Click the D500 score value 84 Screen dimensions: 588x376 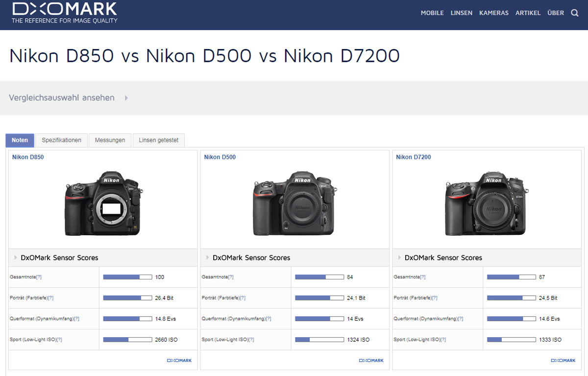pyautogui.click(x=350, y=277)
